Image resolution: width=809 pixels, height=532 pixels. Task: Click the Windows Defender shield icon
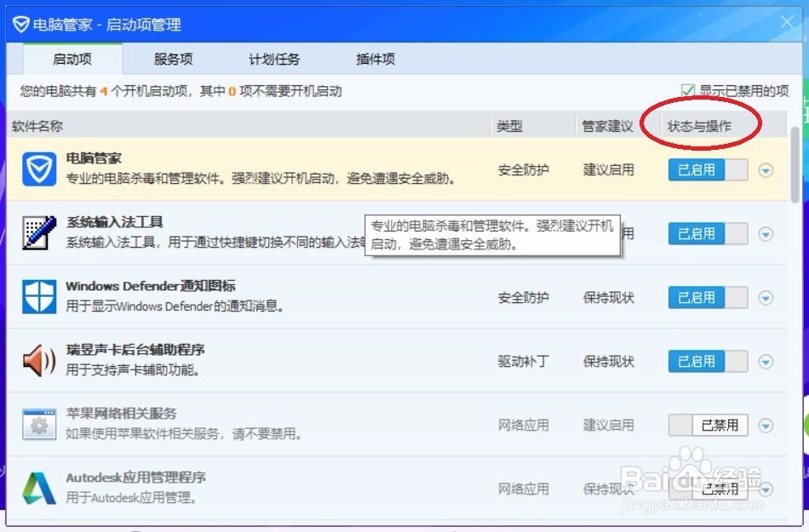coord(39,297)
